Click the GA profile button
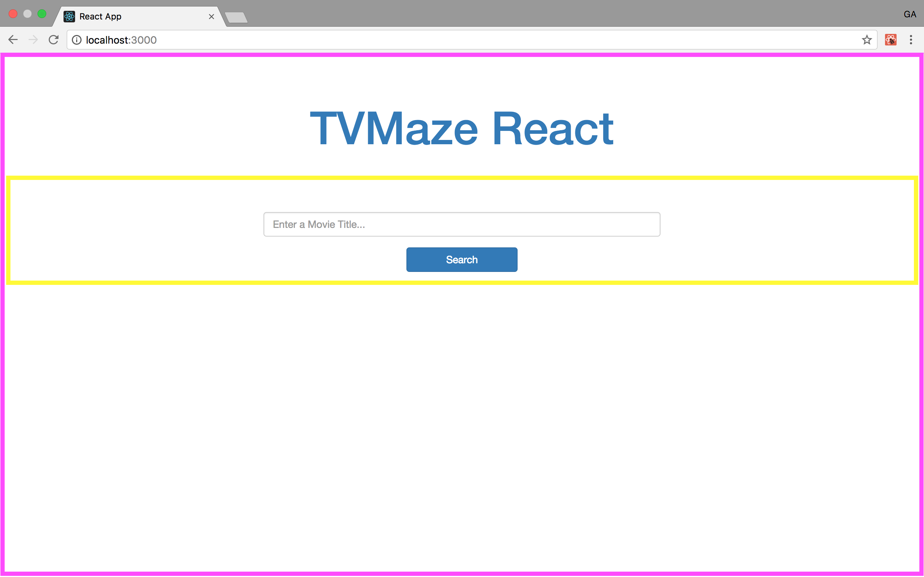Image resolution: width=924 pixels, height=577 pixels. [910, 14]
